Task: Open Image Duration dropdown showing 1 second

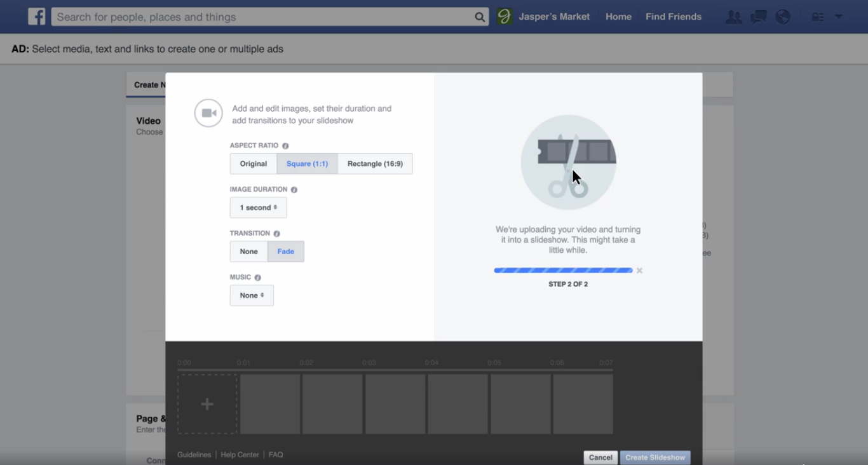Action: 258,208
